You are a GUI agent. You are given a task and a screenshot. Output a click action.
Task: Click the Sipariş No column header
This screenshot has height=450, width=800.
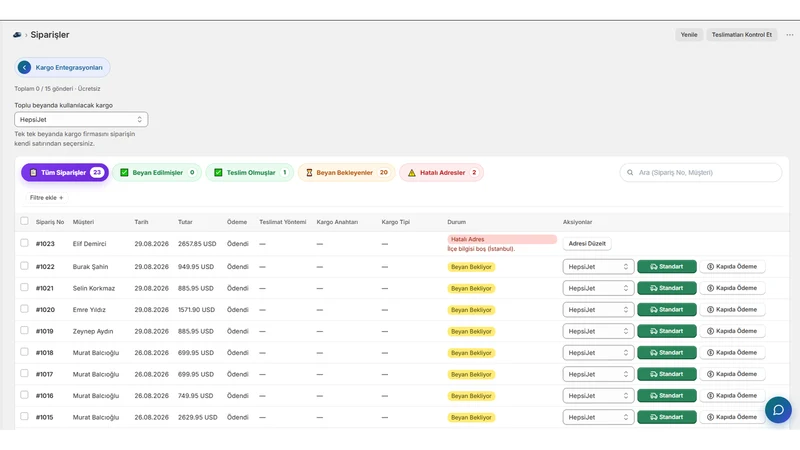point(50,222)
